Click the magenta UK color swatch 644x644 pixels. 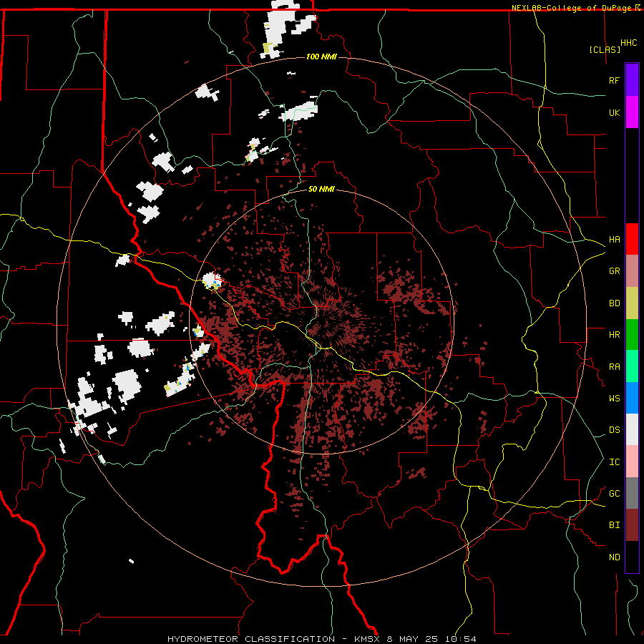[632, 112]
